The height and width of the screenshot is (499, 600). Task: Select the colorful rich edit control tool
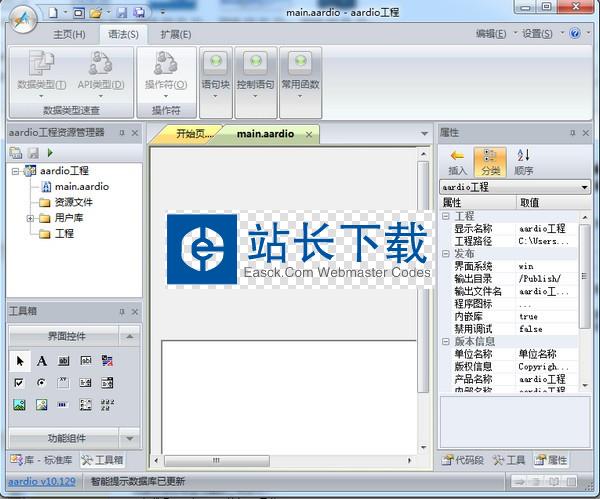pyautogui.click(x=107, y=360)
